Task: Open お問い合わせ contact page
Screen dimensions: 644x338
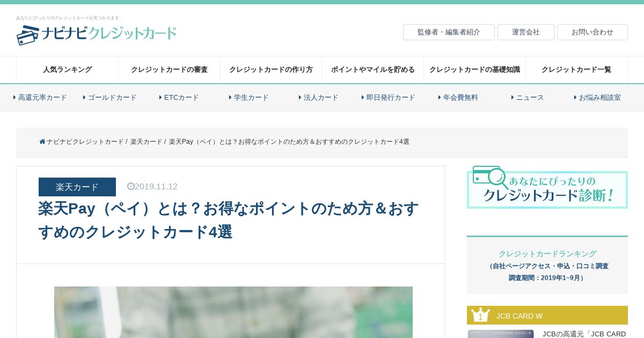Action: (x=592, y=32)
